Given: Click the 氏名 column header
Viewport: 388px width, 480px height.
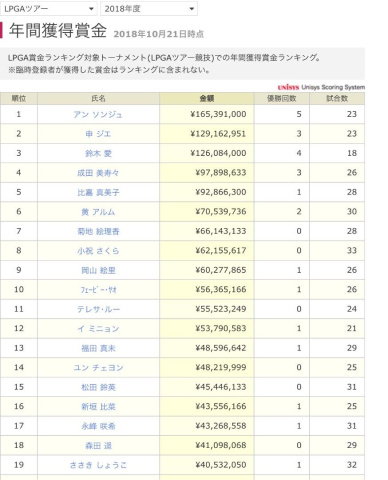Looking at the screenshot, I should (x=98, y=98).
